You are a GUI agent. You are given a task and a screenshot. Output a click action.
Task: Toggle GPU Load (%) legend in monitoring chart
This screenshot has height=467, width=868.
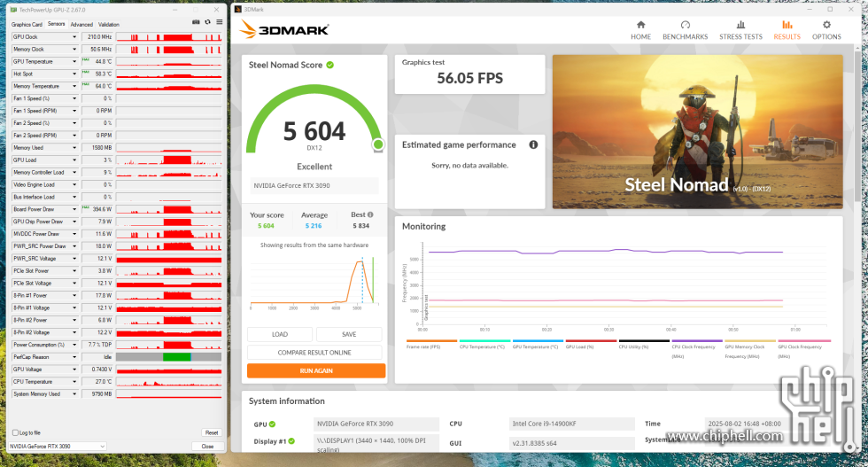coord(591,344)
